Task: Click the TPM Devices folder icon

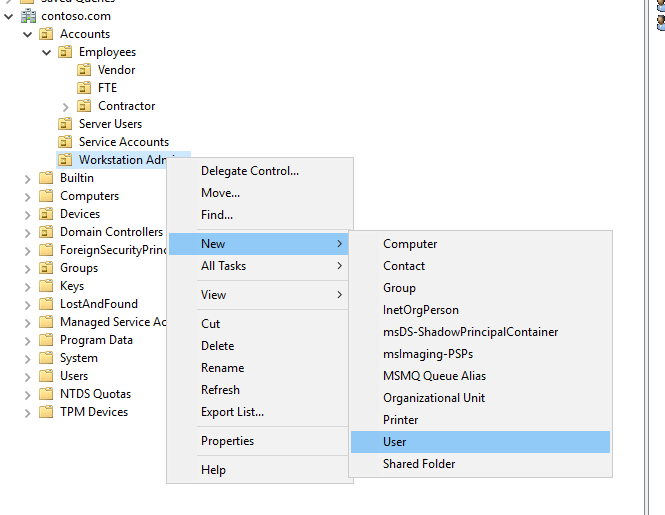Action: pos(46,412)
